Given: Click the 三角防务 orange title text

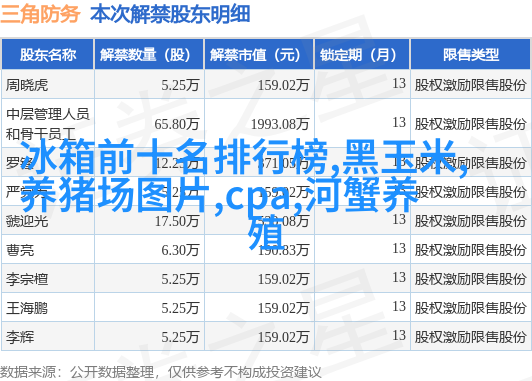Looking at the screenshot, I should click(40, 14).
